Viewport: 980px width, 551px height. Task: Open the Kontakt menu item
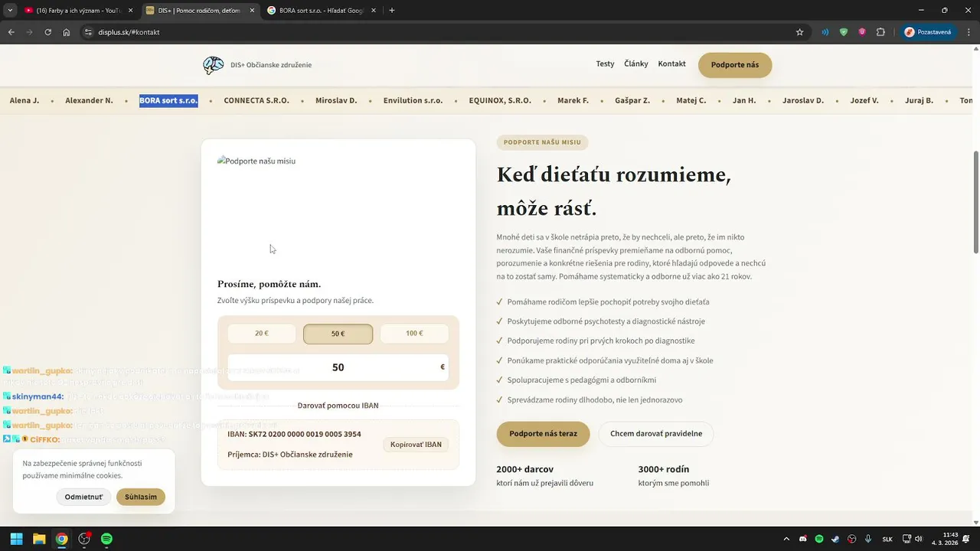(671, 64)
